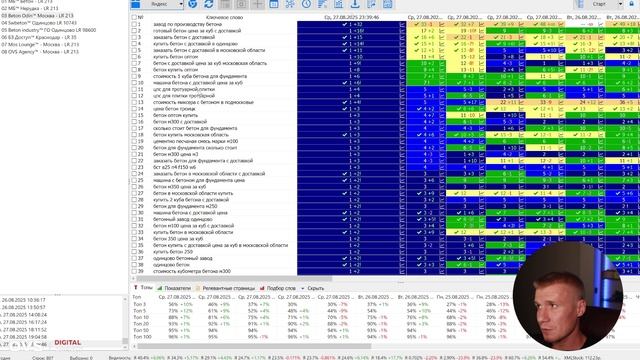Select keyword 'цена бетон троицк'

click(174, 109)
